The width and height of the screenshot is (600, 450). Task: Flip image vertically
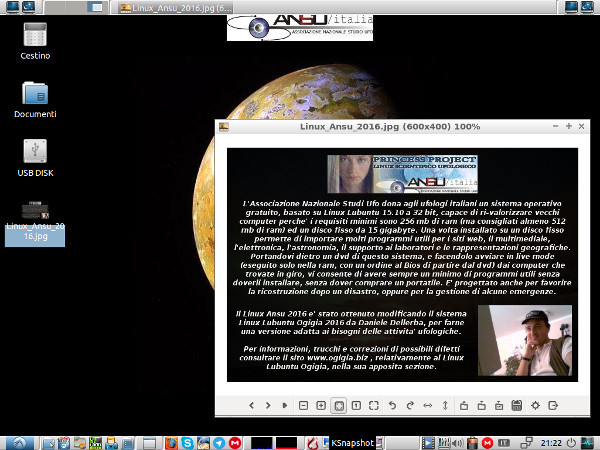pyautogui.click(x=445, y=405)
